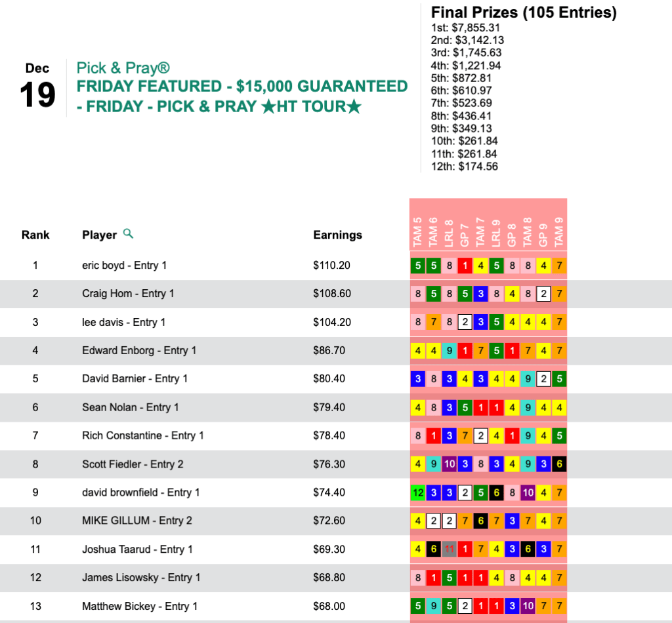Click the TAM 5 race column header
Viewport: 672px width, 623px height.
pos(418,231)
